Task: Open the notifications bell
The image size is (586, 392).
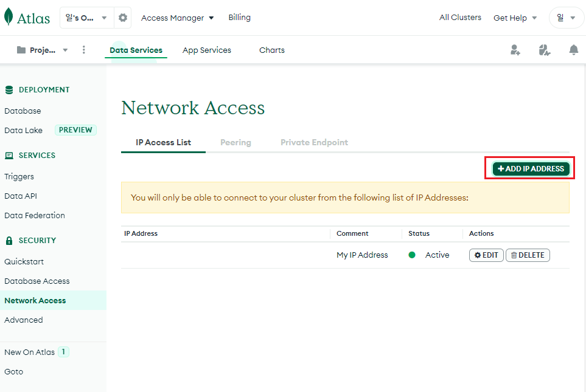Action: coord(574,50)
